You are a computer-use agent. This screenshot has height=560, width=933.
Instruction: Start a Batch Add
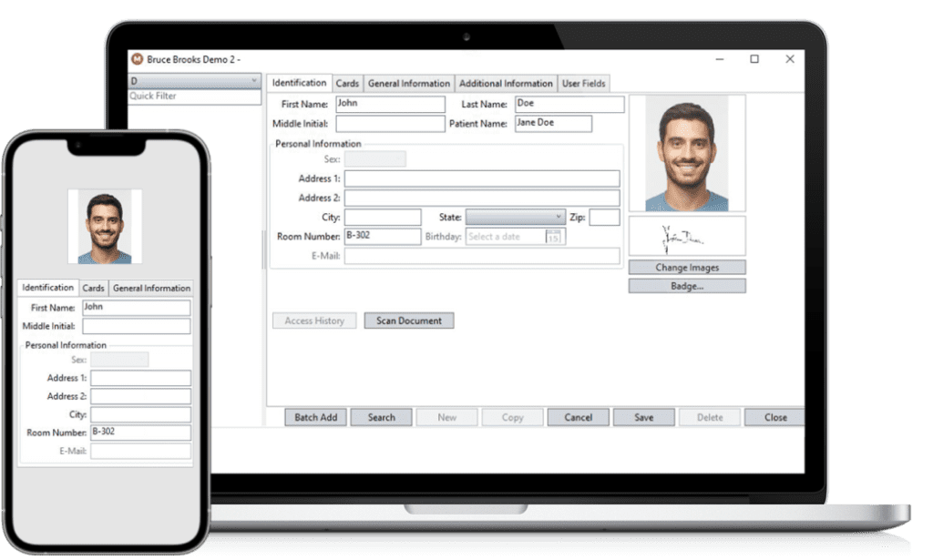[x=314, y=417]
